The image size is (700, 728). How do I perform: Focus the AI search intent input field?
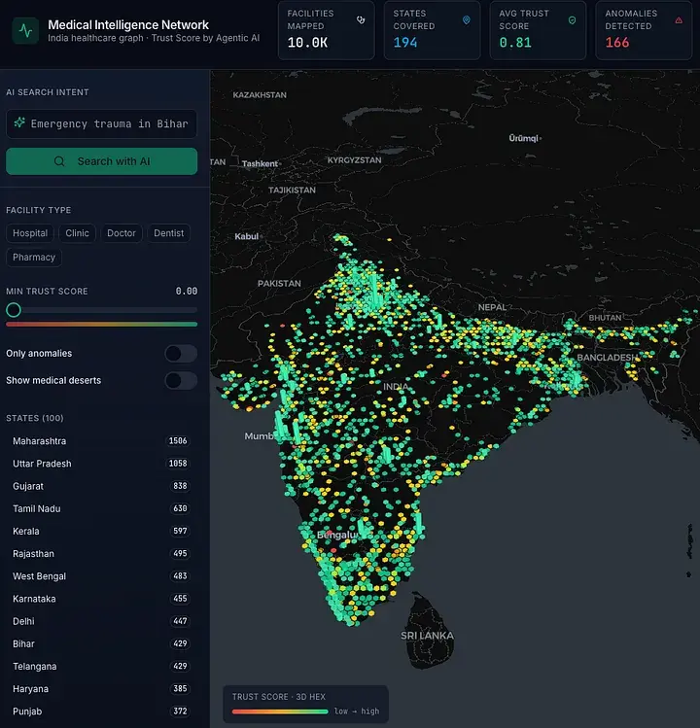coord(102,124)
